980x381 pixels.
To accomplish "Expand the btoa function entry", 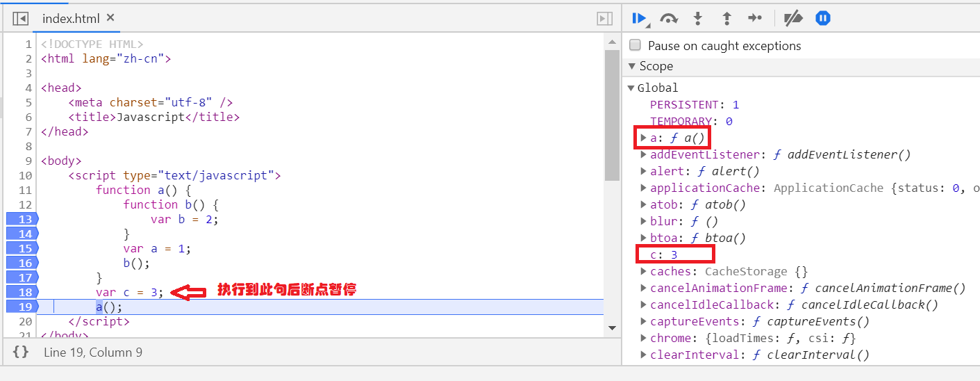I will [x=644, y=238].
